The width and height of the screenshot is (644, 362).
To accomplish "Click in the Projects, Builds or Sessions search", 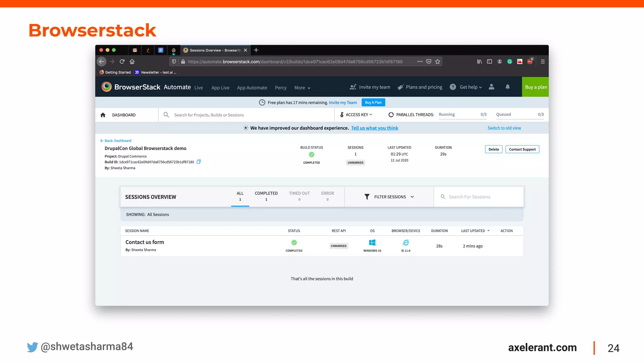I will click(246, 115).
